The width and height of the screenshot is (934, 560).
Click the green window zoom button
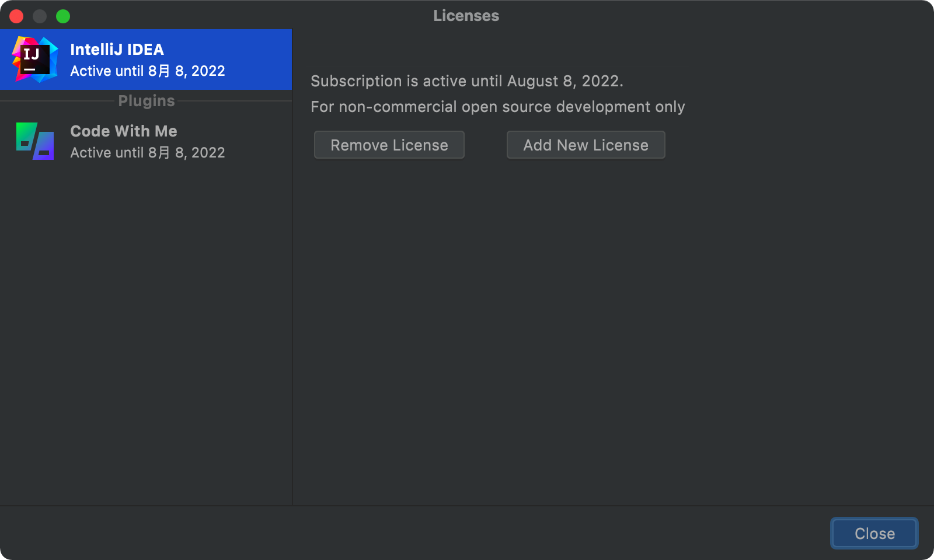(x=63, y=16)
